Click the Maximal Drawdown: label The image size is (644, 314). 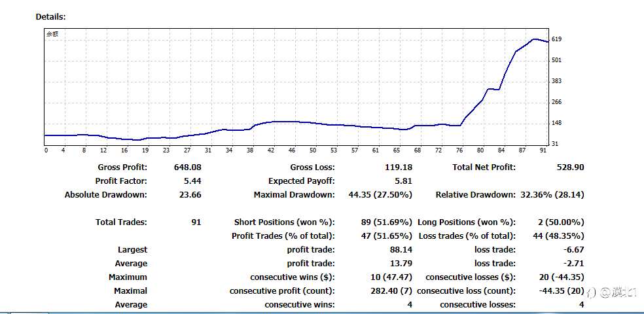295,195
